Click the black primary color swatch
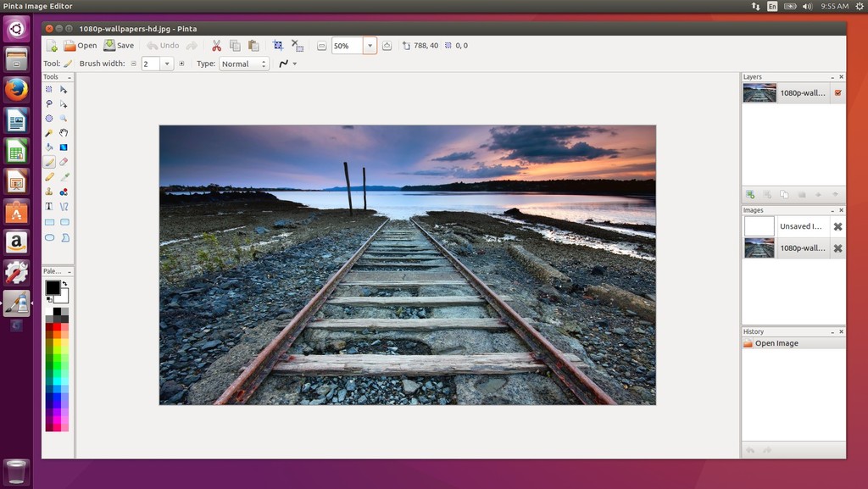 53,287
